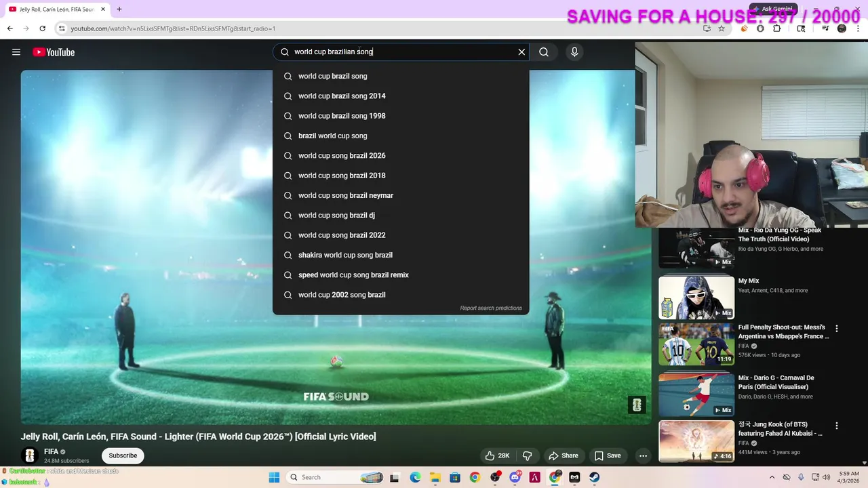Click Ask Gemini button
Screen dimensions: 868x488
tap(774, 9)
